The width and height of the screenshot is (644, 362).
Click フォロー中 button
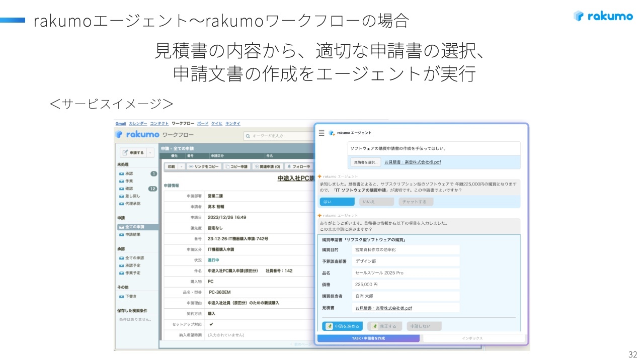[298, 166]
